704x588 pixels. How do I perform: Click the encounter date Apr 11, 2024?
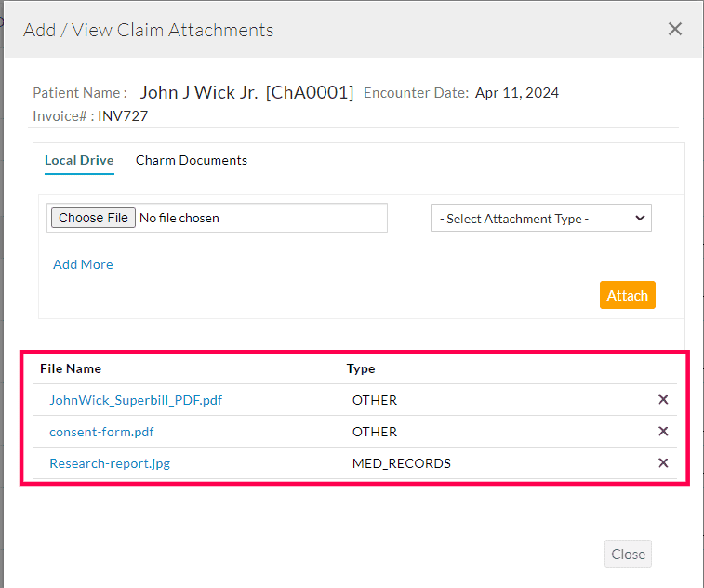517,92
